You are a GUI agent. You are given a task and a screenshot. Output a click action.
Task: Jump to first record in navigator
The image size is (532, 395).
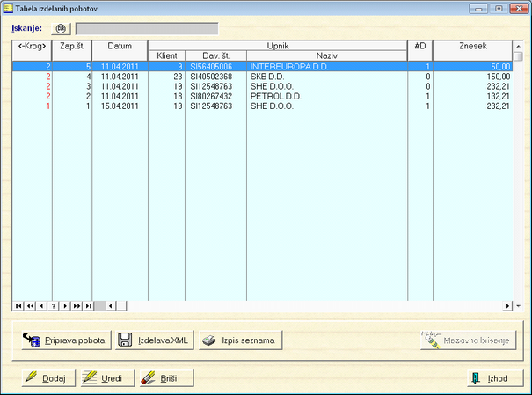[x=18, y=305]
